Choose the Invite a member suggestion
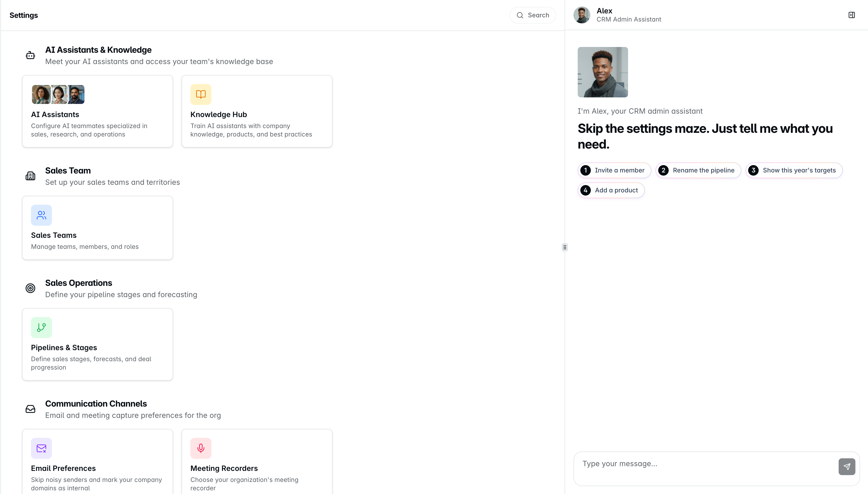This screenshot has height=494, width=868. tap(614, 170)
